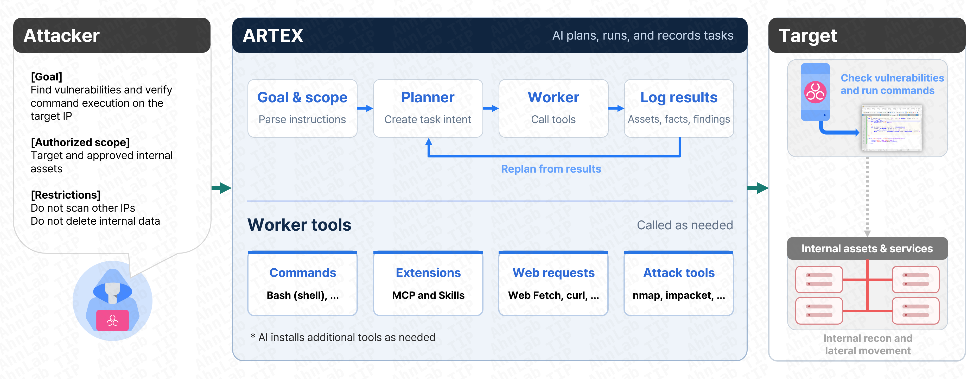Viewport: 980px width, 379px height.
Task: Open the Web requests tool card
Action: click(x=553, y=283)
